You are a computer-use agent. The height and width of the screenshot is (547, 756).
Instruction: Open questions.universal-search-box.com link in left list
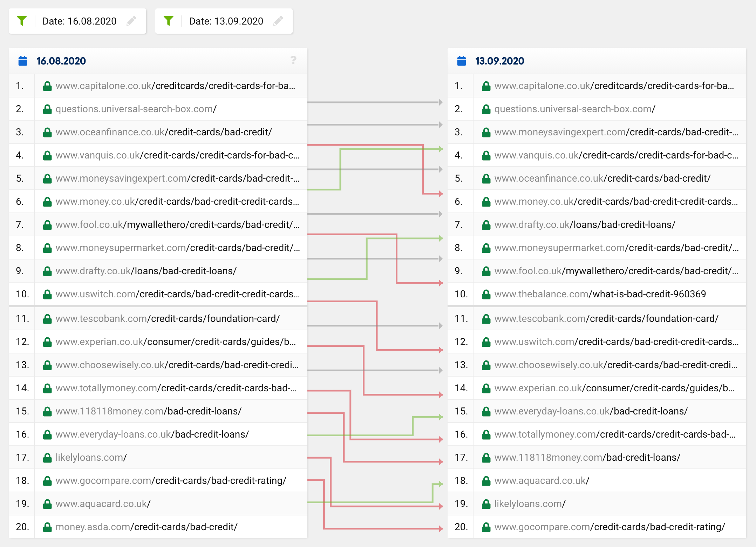(136, 109)
